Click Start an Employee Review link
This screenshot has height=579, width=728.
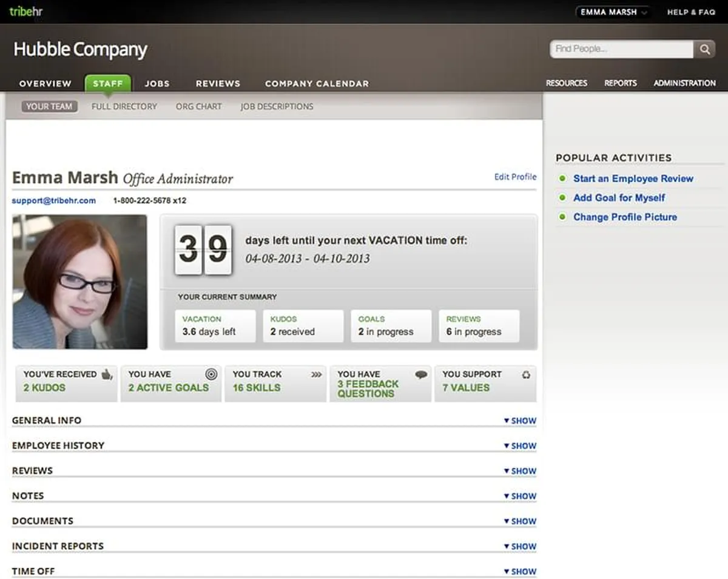(633, 178)
